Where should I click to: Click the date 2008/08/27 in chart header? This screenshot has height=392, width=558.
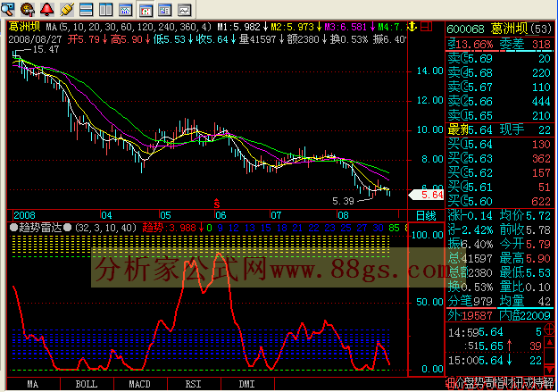tap(35, 39)
